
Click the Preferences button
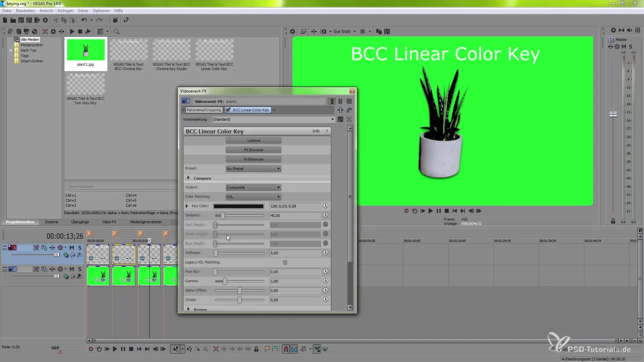(x=254, y=159)
